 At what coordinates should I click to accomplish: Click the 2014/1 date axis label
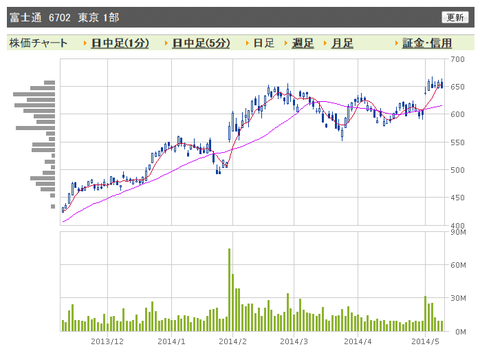pos(171,341)
